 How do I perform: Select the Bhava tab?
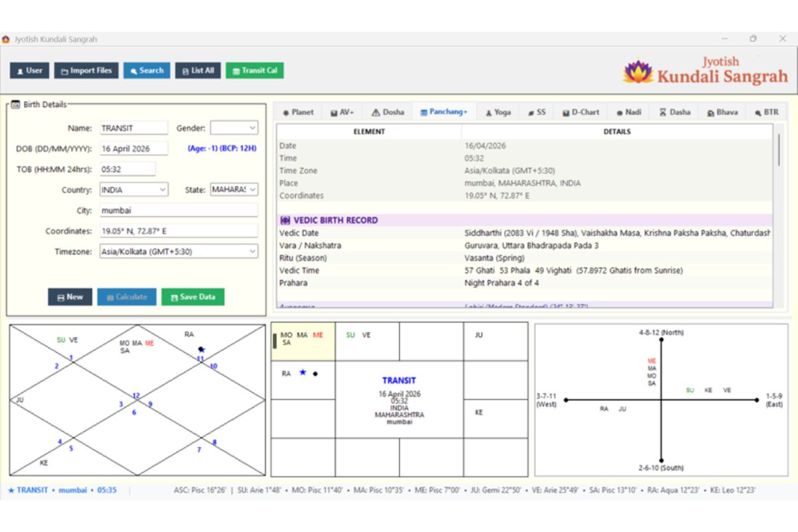click(x=722, y=112)
